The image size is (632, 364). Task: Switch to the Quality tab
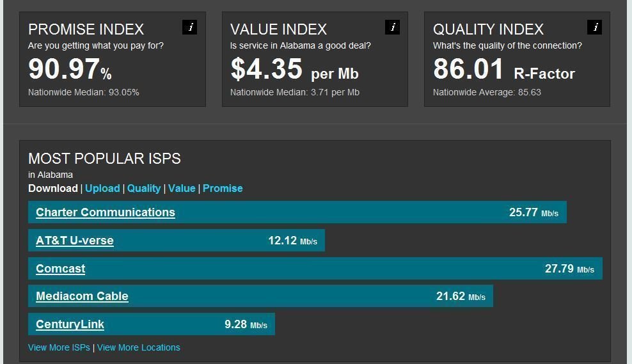[144, 188]
